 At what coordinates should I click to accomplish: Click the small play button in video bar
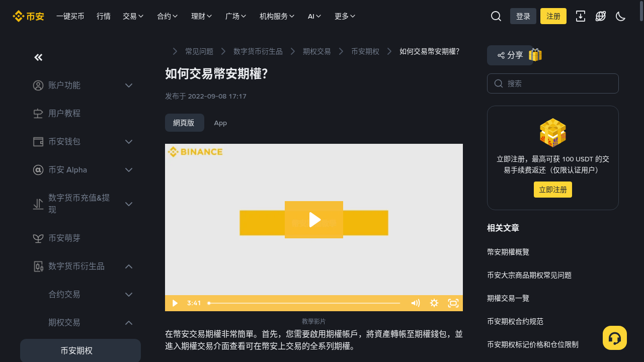(175, 303)
